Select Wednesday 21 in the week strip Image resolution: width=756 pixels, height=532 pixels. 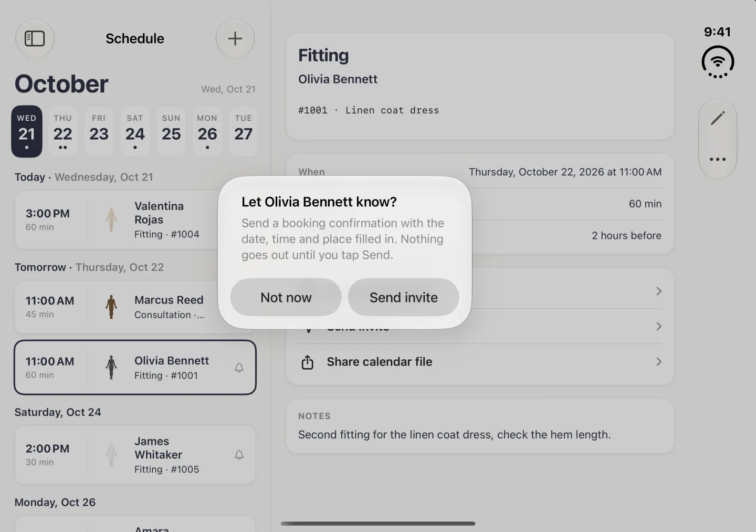27,131
